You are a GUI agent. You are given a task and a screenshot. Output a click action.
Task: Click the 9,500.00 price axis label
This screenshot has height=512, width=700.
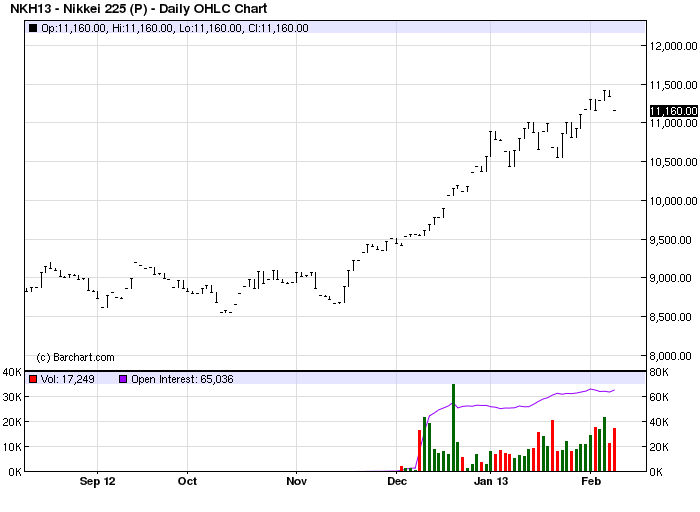(x=671, y=240)
